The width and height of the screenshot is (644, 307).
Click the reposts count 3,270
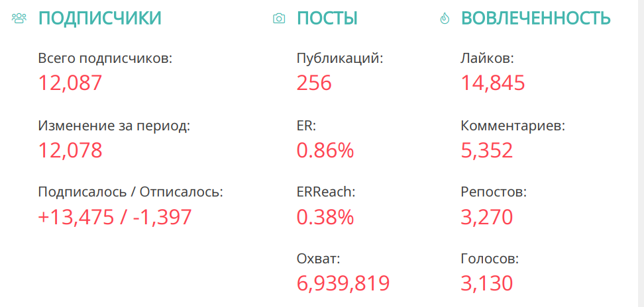tap(487, 217)
